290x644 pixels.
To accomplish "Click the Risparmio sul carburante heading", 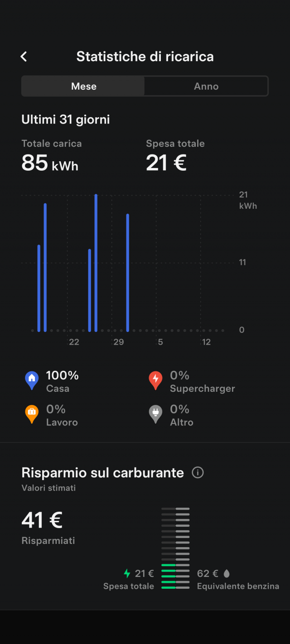I will click(x=103, y=473).
